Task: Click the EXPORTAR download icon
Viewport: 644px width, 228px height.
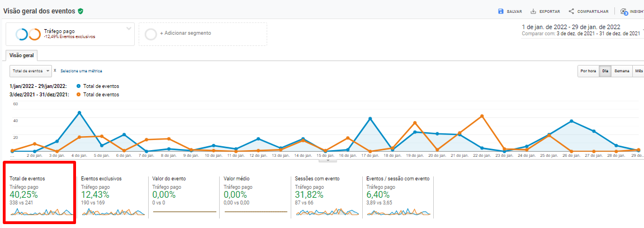Action: coord(533,11)
